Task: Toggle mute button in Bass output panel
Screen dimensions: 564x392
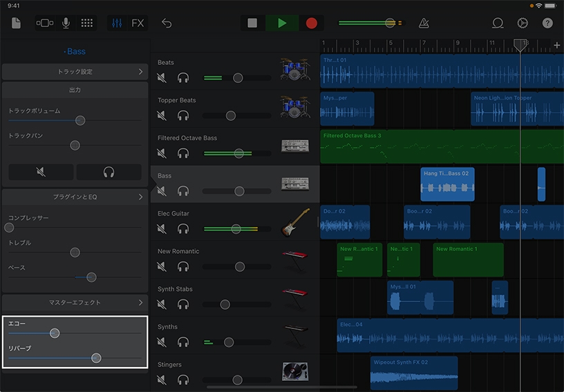Action: tap(41, 172)
